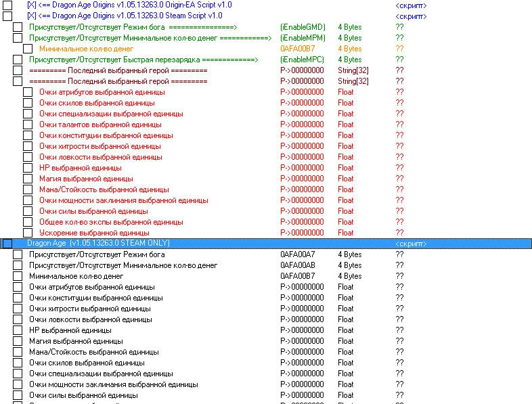Screen dimensions: 532x404
Task: Click the Ускорение выбранной единицы description
Action: (x=94, y=233)
